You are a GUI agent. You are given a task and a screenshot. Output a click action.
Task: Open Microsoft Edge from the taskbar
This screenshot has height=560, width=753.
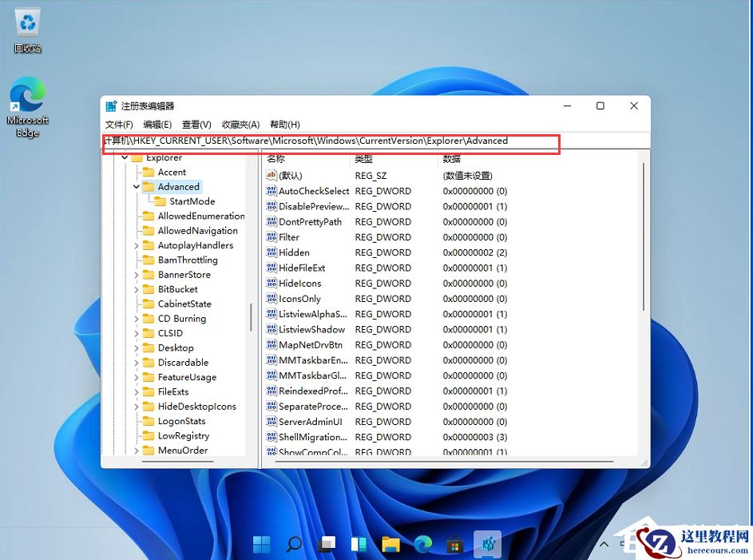pyautogui.click(x=422, y=544)
